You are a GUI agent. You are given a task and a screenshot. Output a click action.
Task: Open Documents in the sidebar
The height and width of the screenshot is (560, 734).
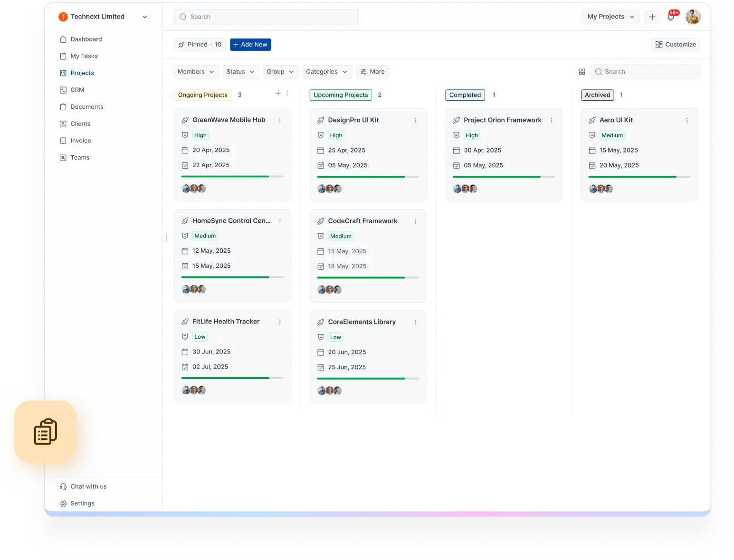pyautogui.click(x=82, y=107)
